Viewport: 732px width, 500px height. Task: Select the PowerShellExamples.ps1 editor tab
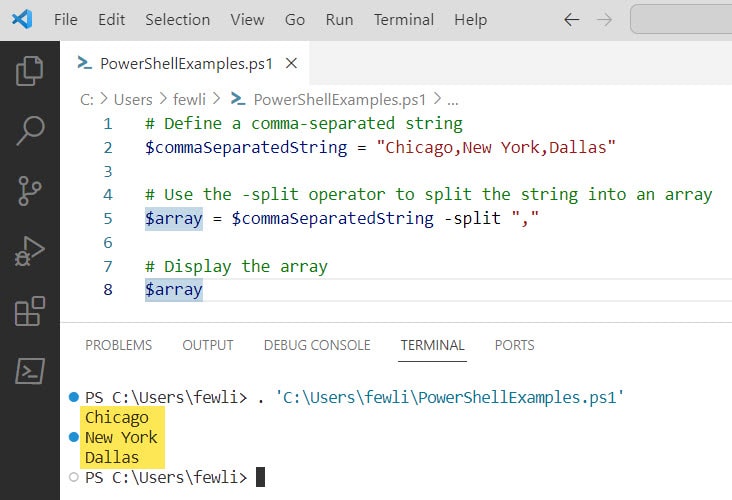click(185, 63)
